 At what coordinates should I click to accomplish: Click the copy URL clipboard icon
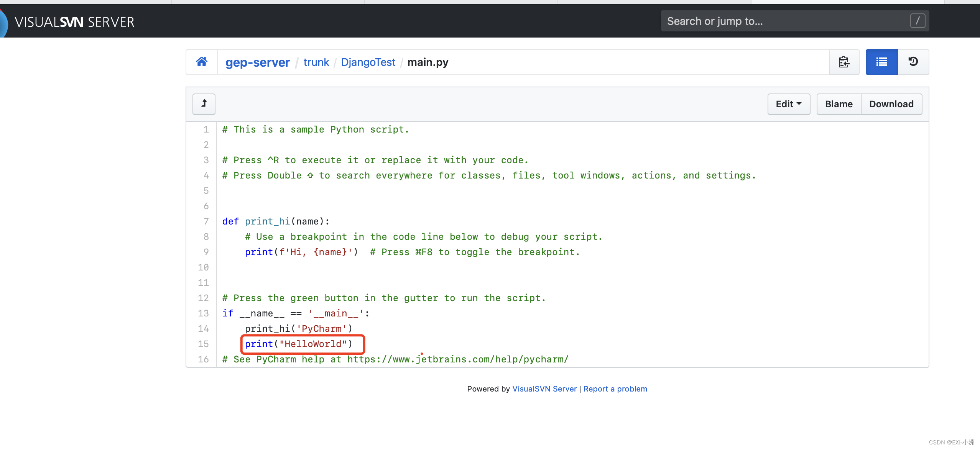(x=844, y=62)
